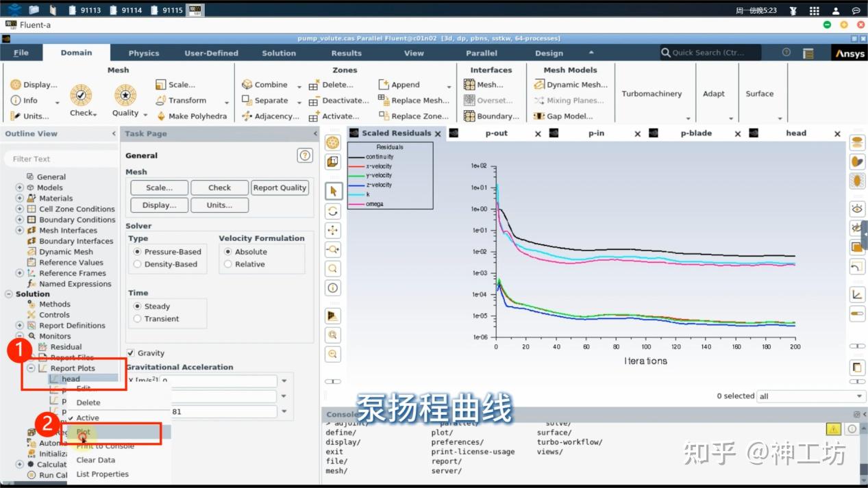Click the mesh Check wheel icon
The height and width of the screenshot is (488, 868).
pos(81,95)
